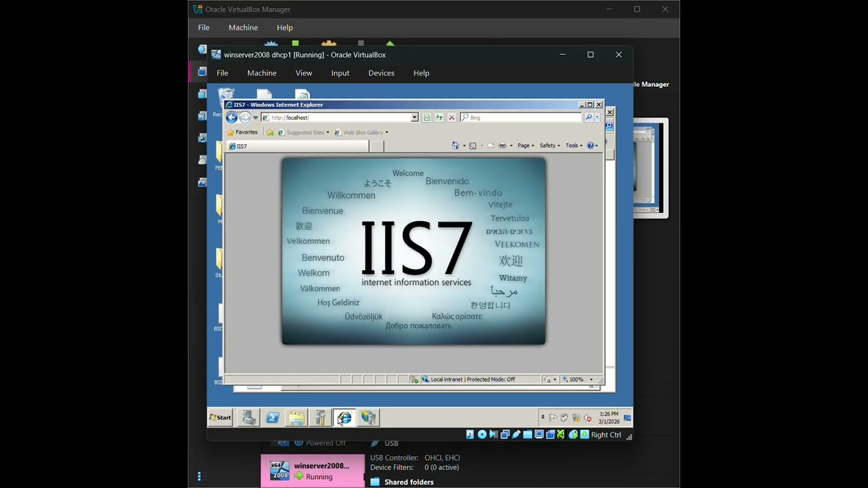Open server tools icon on guest taskbar
868x488 pixels.
point(320,418)
